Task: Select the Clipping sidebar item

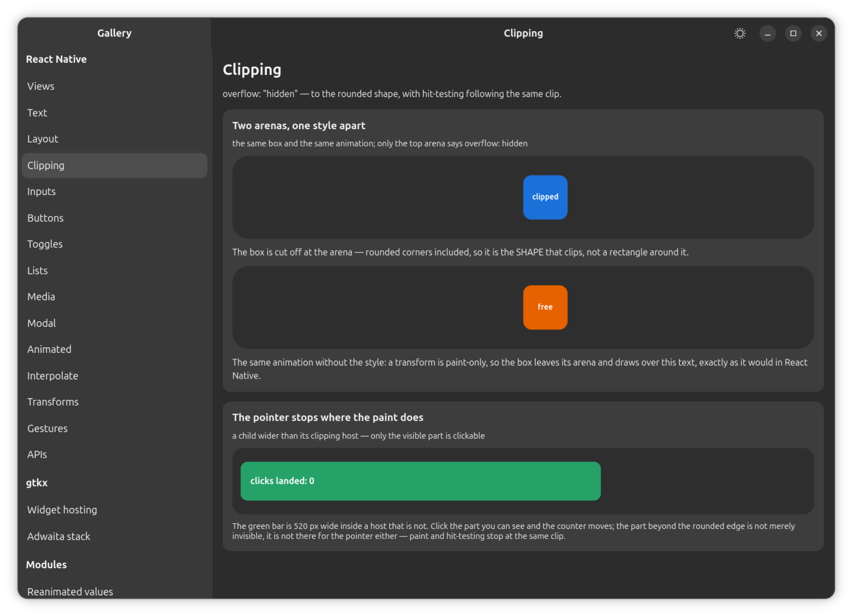Action: point(115,165)
